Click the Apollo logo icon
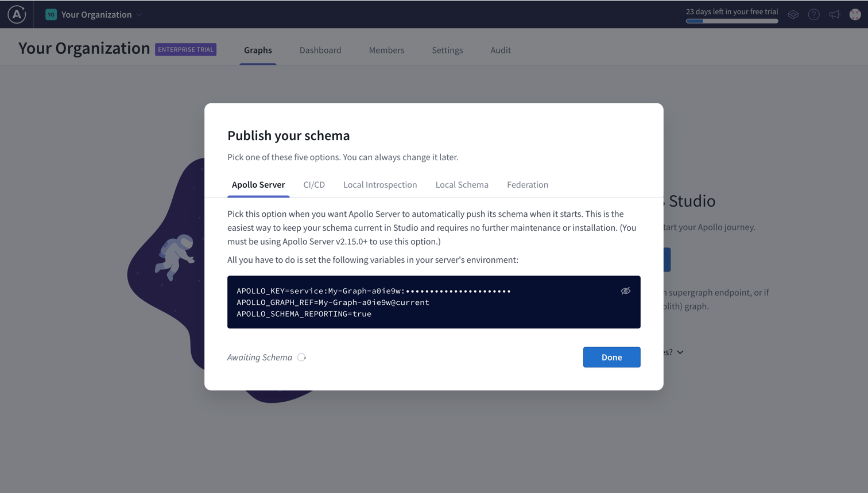This screenshot has width=868, height=493. tap(17, 14)
